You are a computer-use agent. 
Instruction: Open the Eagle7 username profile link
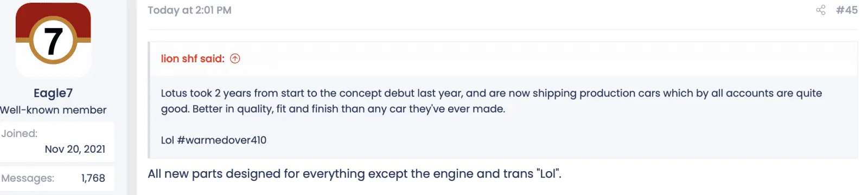click(x=53, y=93)
